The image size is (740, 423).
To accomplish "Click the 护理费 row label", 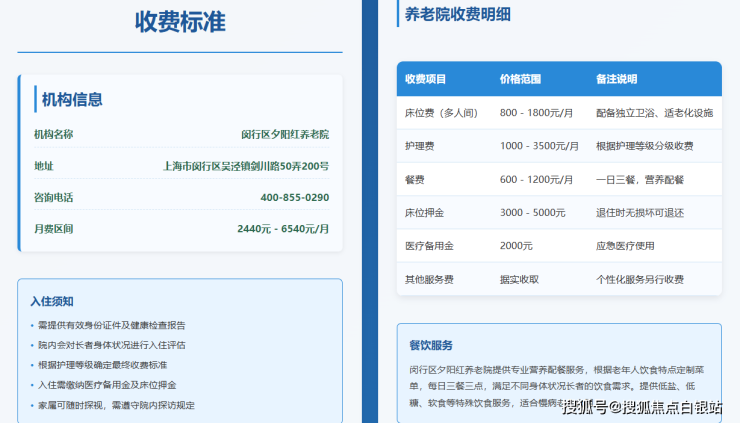I will (x=420, y=146).
